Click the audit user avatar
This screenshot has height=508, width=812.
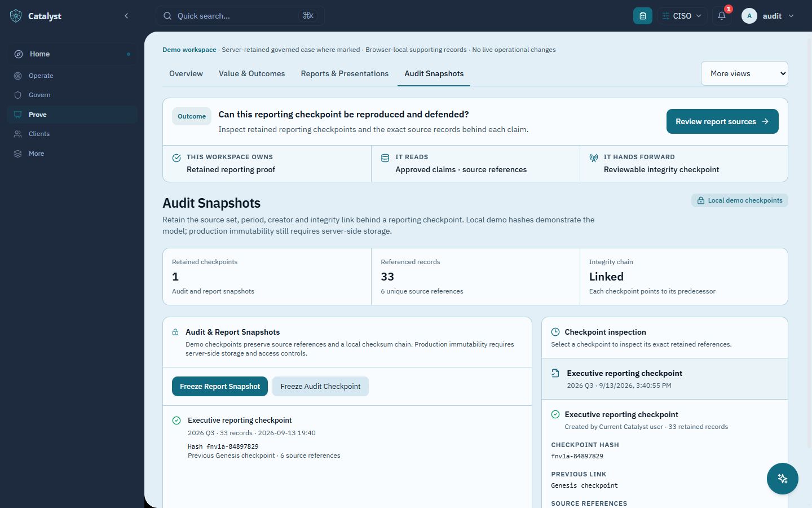749,16
